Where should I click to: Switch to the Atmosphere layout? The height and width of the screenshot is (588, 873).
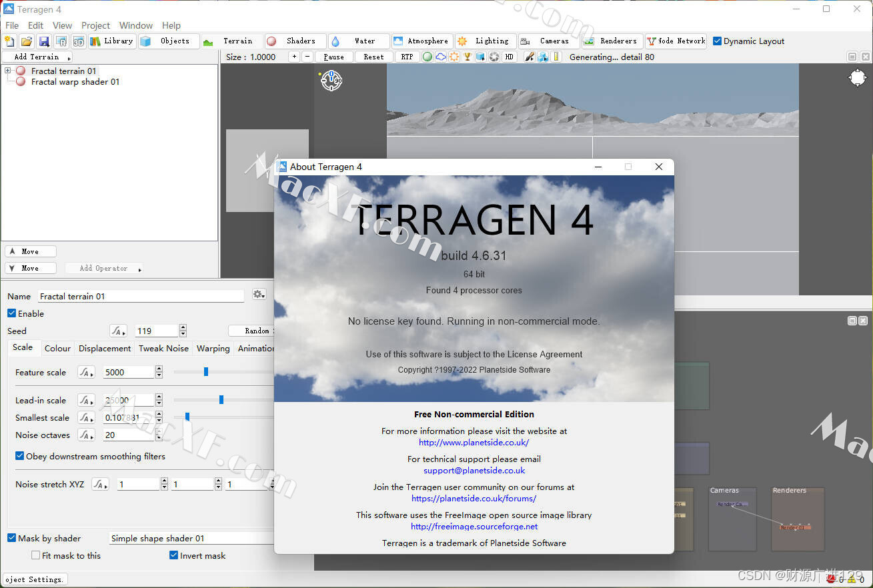421,41
